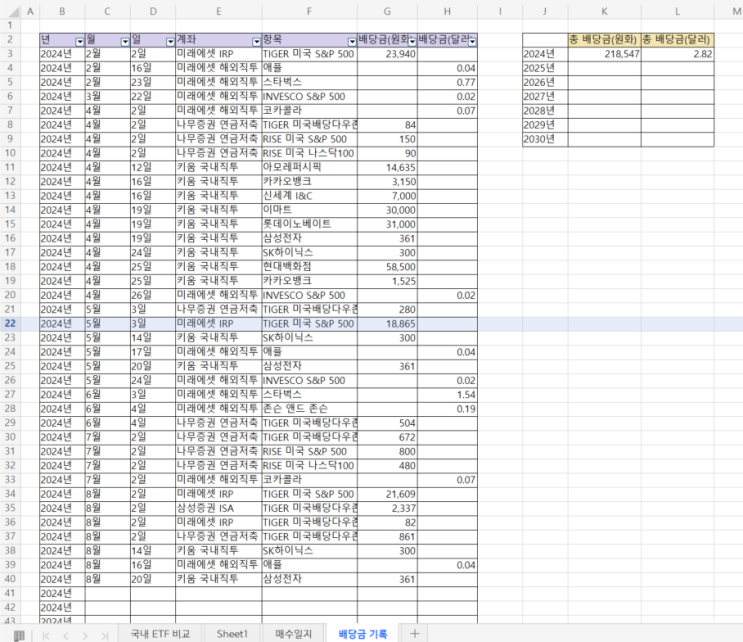The image size is (743, 642).
Task: Add a new sheet with plus button
Action: coord(415,634)
